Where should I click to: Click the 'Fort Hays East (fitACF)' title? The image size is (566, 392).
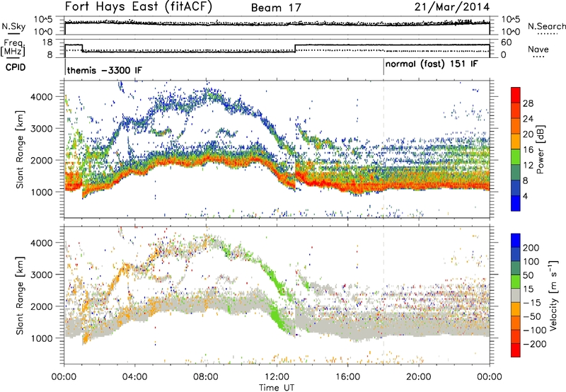coord(138,7)
